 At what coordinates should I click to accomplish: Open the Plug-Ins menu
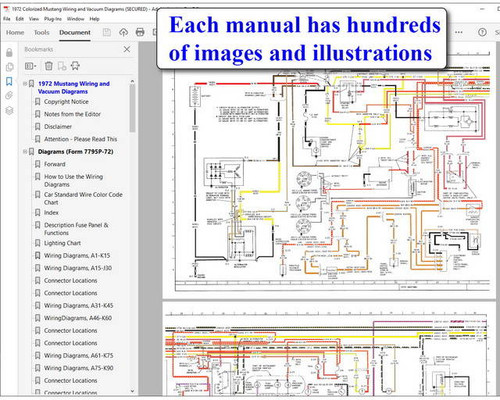click(x=53, y=19)
